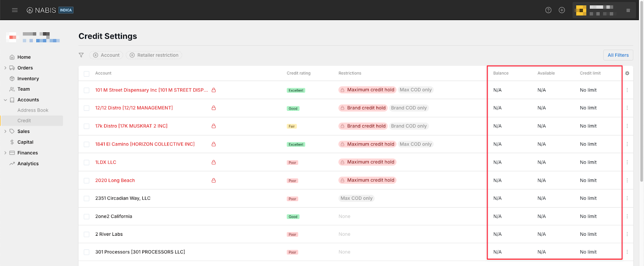644x266 pixels.
Task: Open row options for 2 River Labs
Action: pos(627,234)
